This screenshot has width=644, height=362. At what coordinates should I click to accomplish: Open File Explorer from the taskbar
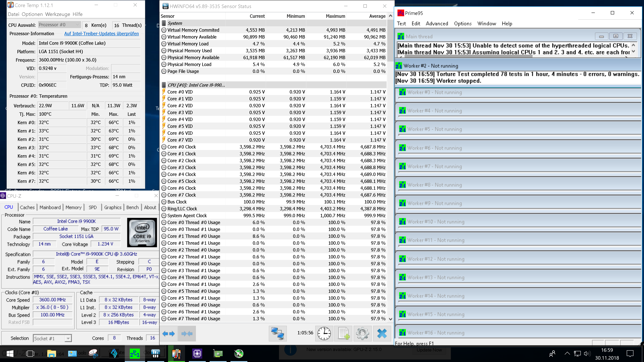[x=51, y=353]
